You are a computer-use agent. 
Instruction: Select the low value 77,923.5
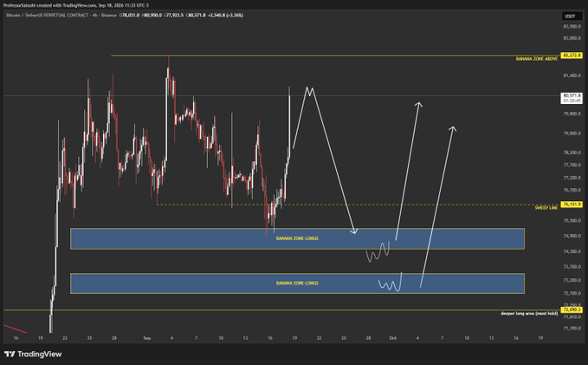coord(174,15)
